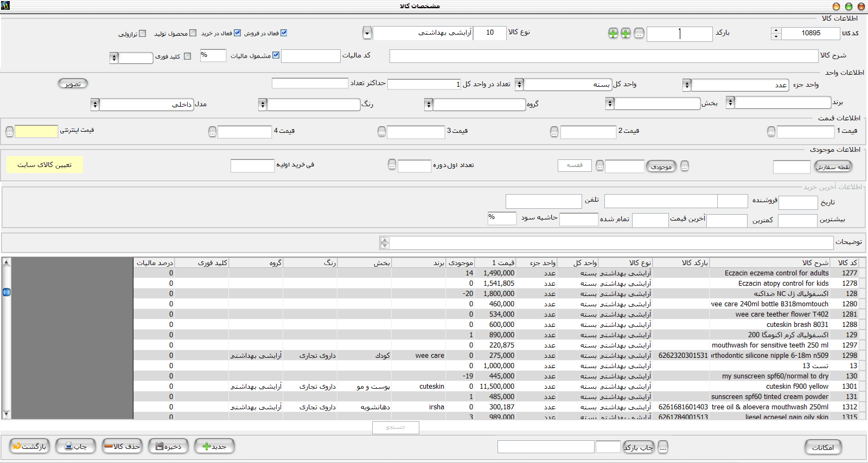Enable the ترازوئی checkbox
Screen dimensions: 868x463
(143, 34)
